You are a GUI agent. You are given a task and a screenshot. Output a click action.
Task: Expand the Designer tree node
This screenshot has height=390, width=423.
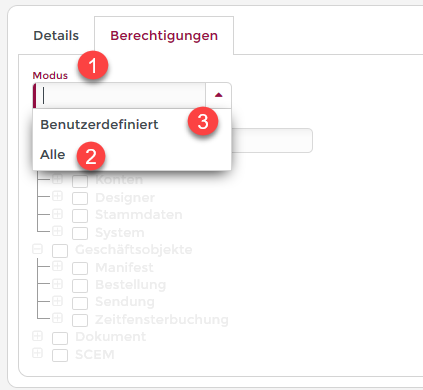click(x=57, y=196)
